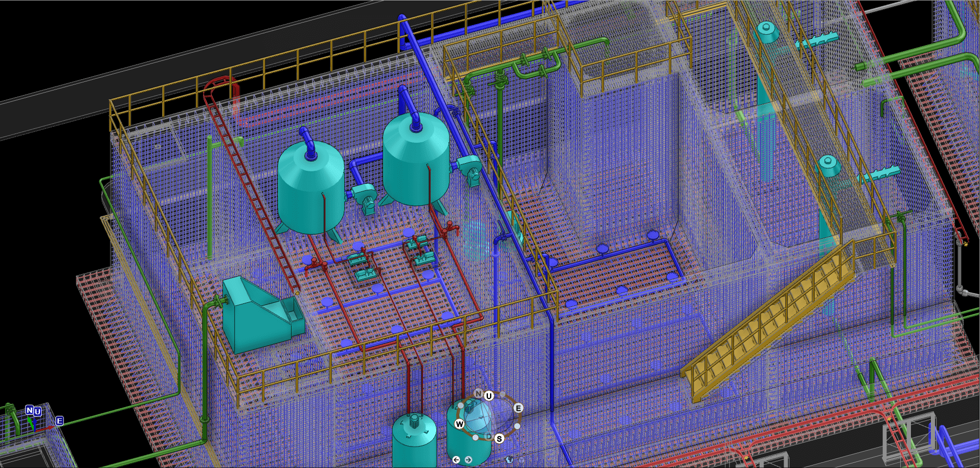Select the left cyan filter tank
The height and width of the screenshot is (468, 980).
click(310, 189)
